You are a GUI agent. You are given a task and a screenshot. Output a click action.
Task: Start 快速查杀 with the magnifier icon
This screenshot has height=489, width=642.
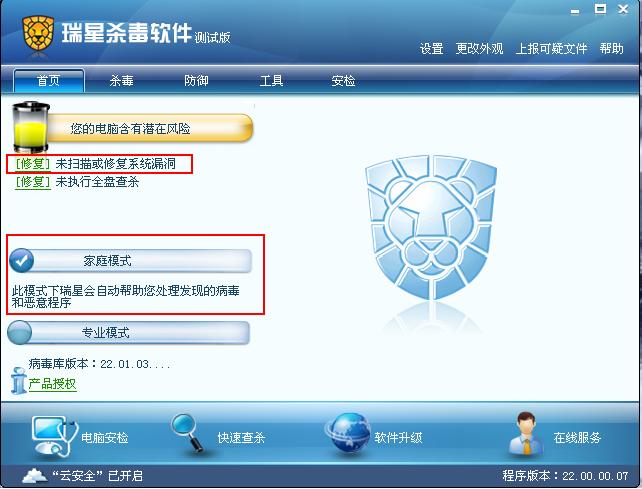(188, 433)
